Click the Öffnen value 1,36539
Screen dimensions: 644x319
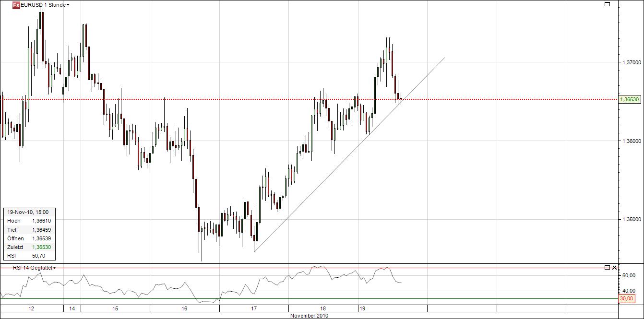[42, 238]
